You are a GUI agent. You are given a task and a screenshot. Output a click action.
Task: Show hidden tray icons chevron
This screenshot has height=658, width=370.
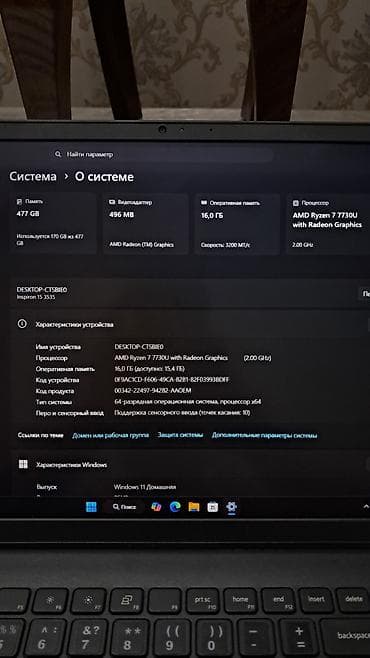366,507
